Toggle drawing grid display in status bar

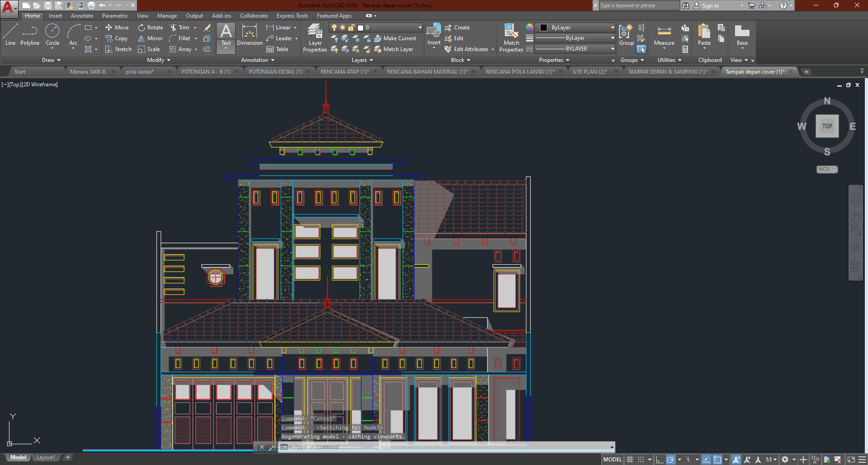click(630, 460)
